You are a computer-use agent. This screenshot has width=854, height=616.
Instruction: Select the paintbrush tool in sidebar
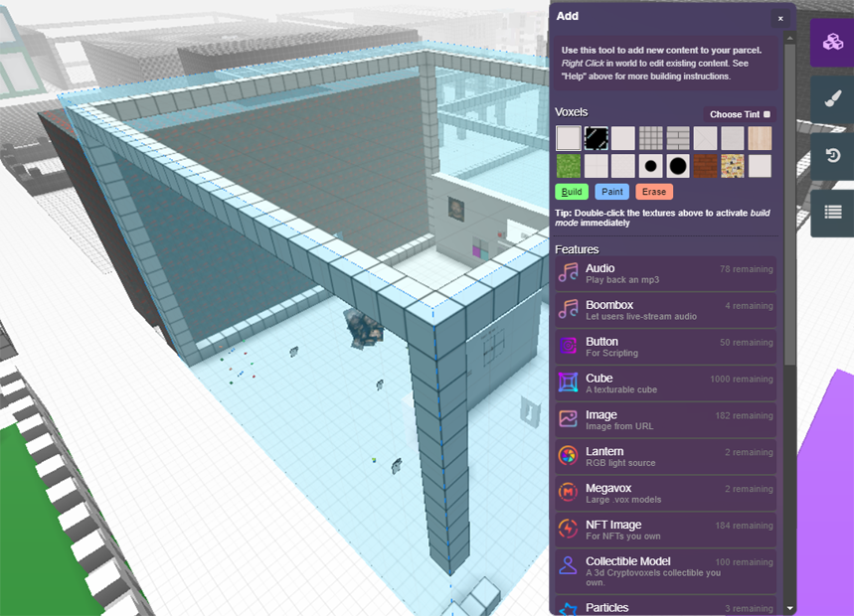[831, 99]
